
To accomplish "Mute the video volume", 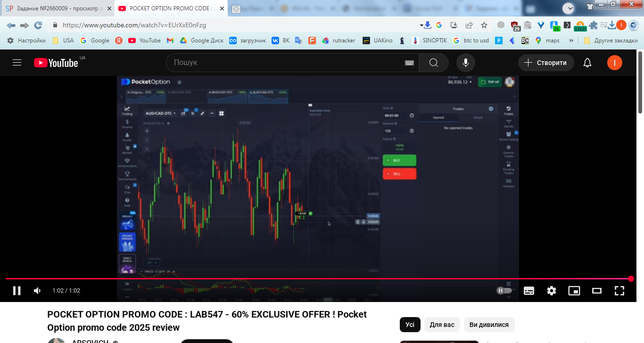I will (x=38, y=291).
